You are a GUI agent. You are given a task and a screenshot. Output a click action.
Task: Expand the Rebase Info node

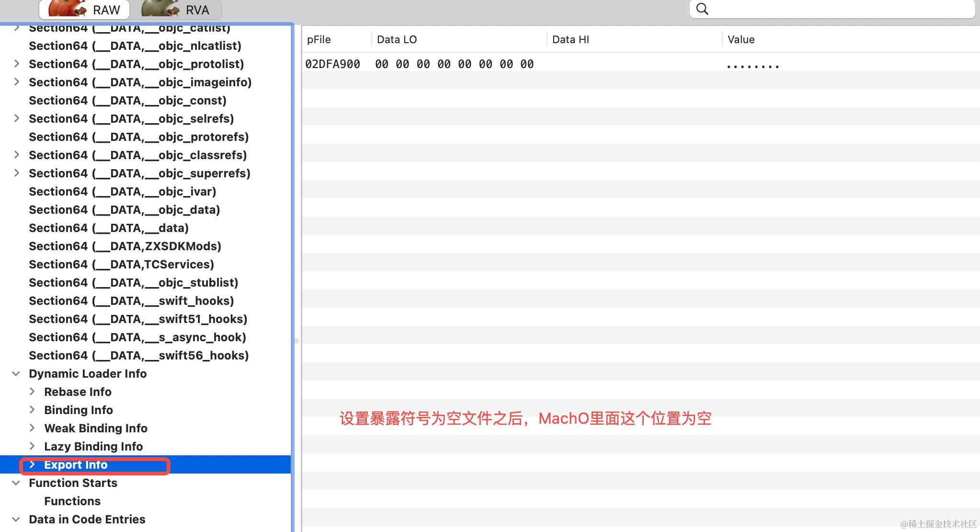coord(32,392)
